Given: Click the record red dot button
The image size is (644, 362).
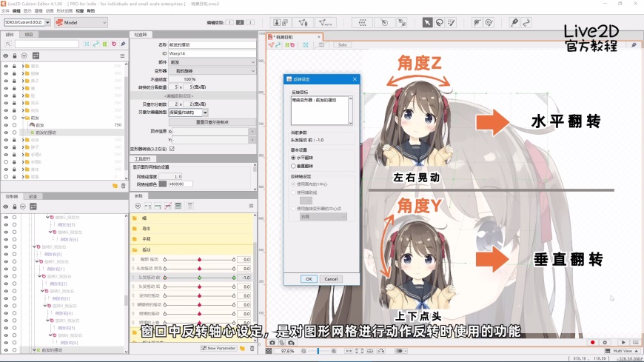Looking at the screenshot, I should click(592, 342).
